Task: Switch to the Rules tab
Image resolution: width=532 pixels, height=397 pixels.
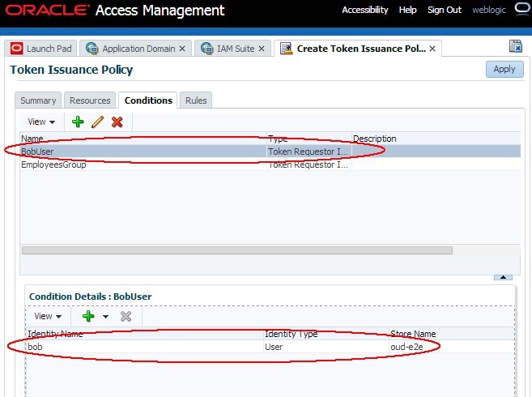Action: pyautogui.click(x=196, y=100)
